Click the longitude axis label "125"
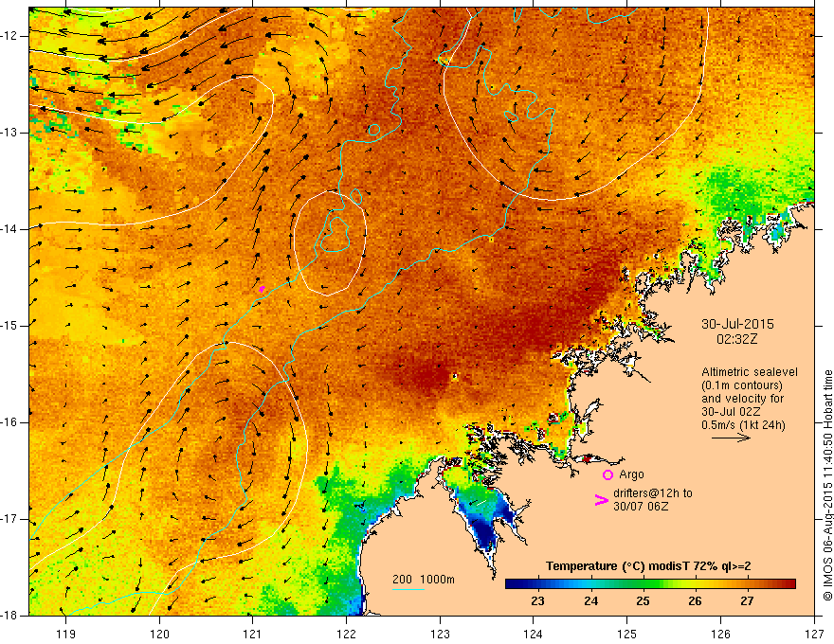834x644 pixels. [627, 634]
